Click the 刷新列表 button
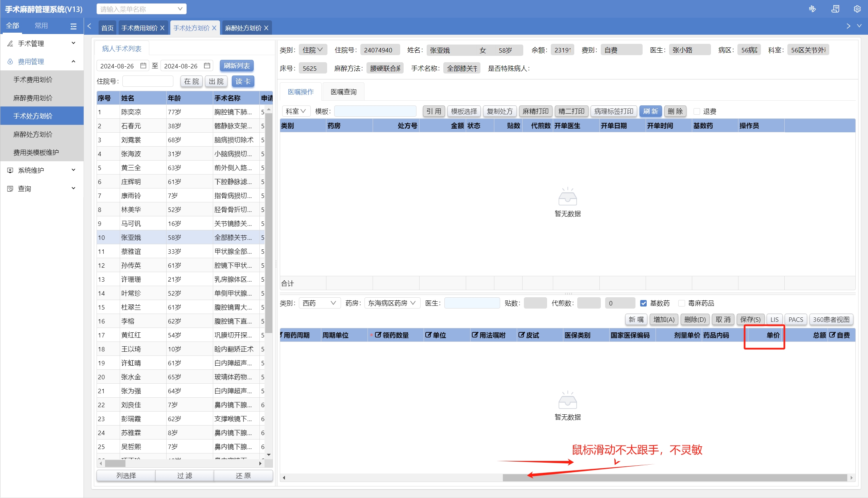The width and height of the screenshot is (868, 498). click(237, 66)
